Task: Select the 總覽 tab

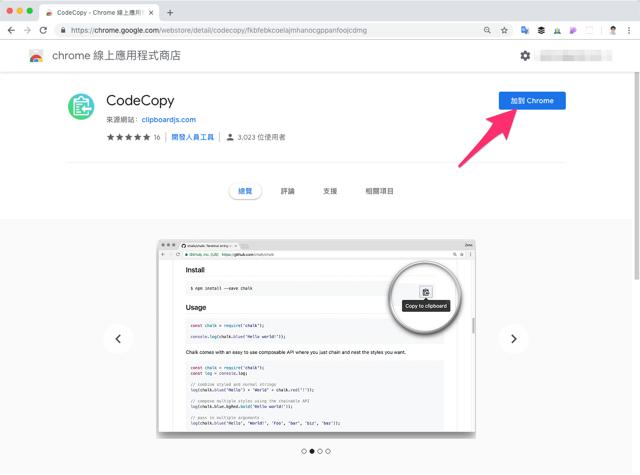Action: 245,191
